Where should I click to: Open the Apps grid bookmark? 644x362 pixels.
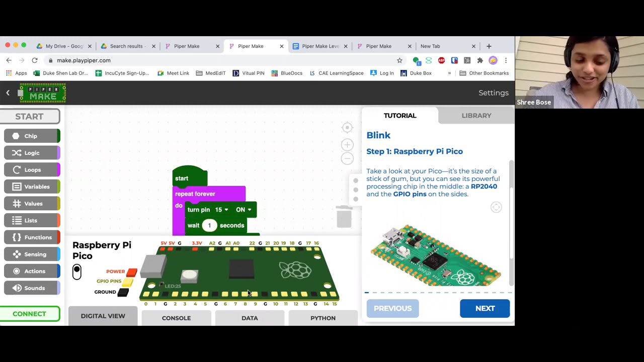tap(16, 73)
